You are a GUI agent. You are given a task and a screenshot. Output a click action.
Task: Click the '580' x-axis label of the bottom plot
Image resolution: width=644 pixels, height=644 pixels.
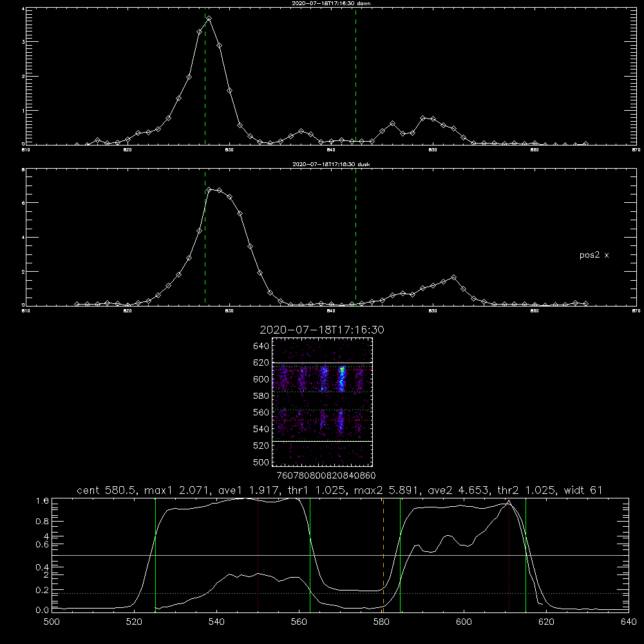381,622
